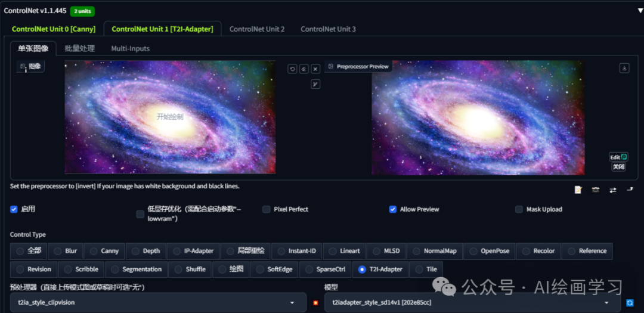This screenshot has height=313, width=644.
Task: Enable the 低显存优化 checkbox
Action: 141,214
